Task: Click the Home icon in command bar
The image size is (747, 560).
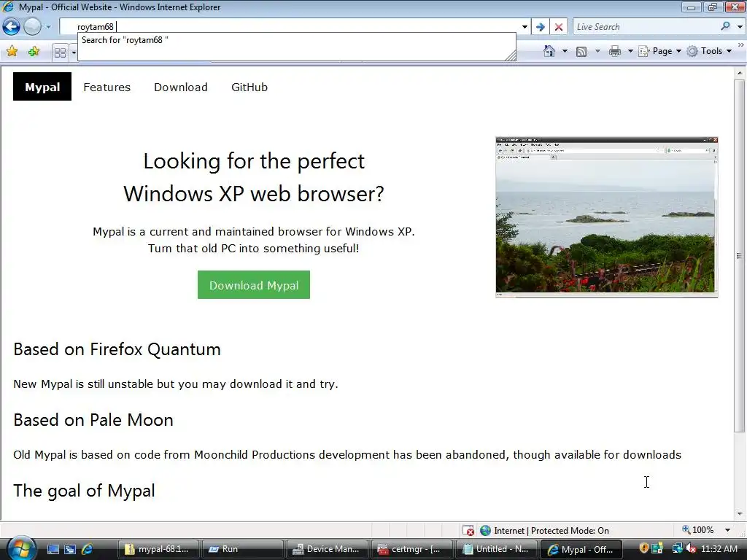Action: 549,51
